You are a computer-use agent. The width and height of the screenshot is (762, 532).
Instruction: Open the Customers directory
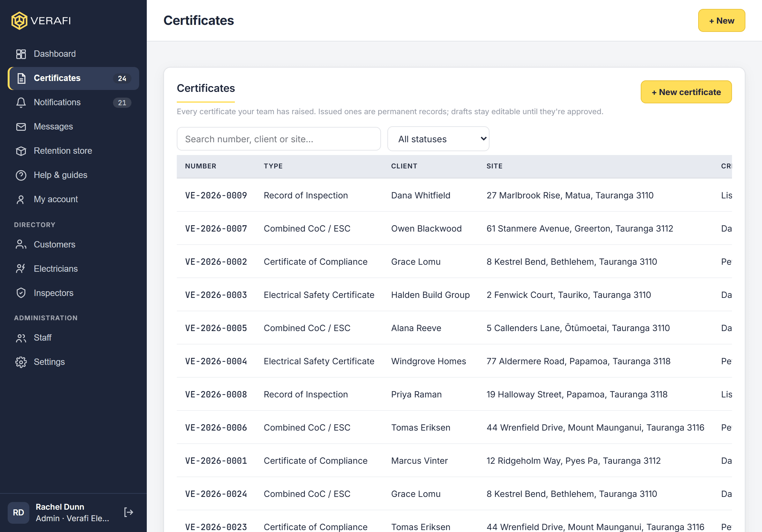pyautogui.click(x=73, y=245)
